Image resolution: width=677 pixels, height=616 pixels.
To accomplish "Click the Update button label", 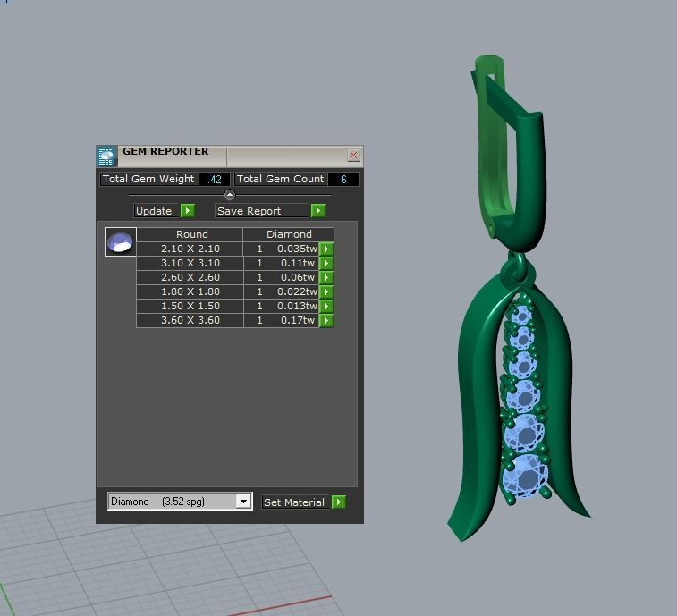I will (x=156, y=211).
